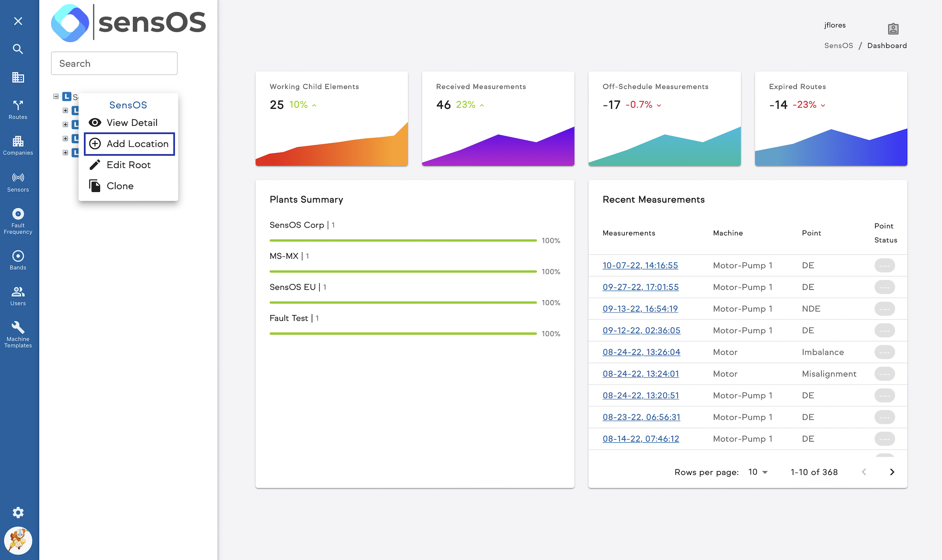
Task: Click the plus circle icon of Add Location
Action: [x=95, y=144]
